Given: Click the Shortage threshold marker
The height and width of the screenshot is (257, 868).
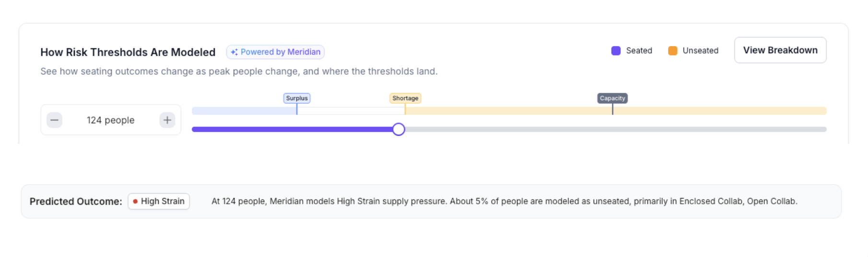Looking at the screenshot, I should [x=405, y=98].
